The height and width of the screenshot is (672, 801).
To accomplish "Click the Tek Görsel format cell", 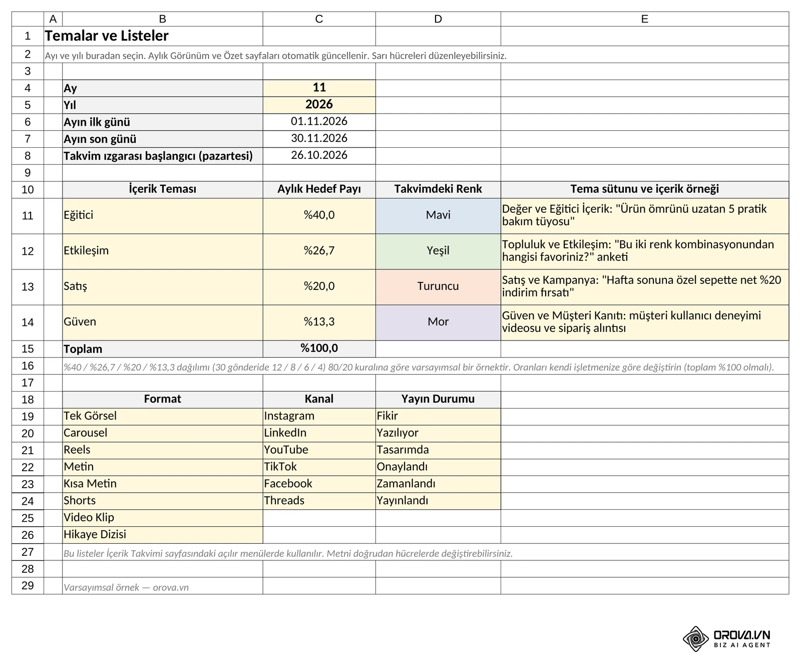I will pyautogui.click(x=163, y=417).
